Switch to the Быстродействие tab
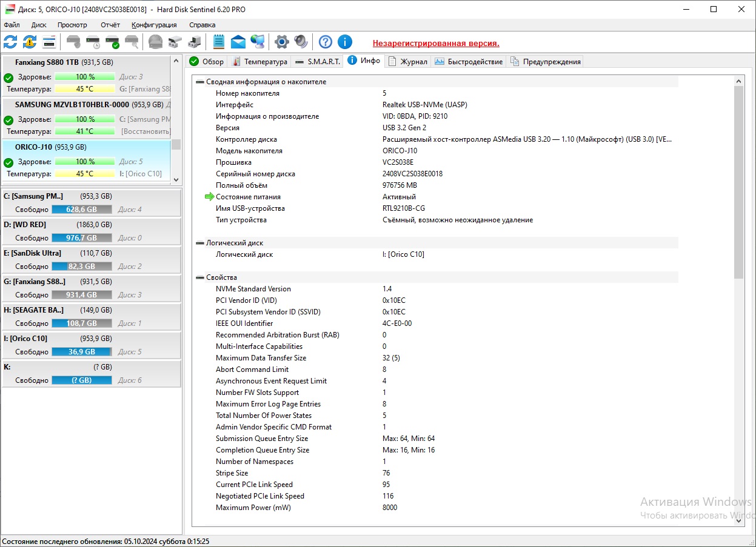 pyautogui.click(x=469, y=62)
